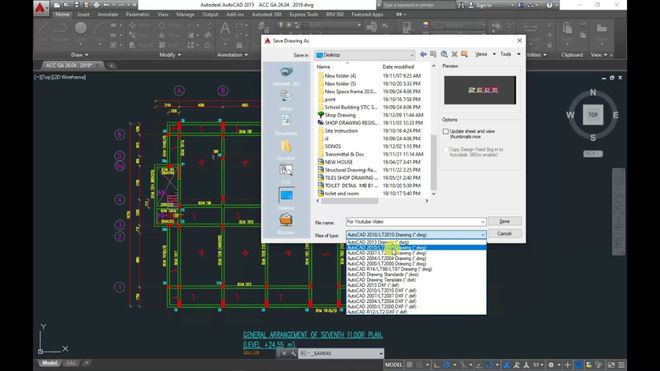660x371 pixels.
Task: Expand the Modify panel flyout
Action: pyautogui.click(x=170, y=55)
